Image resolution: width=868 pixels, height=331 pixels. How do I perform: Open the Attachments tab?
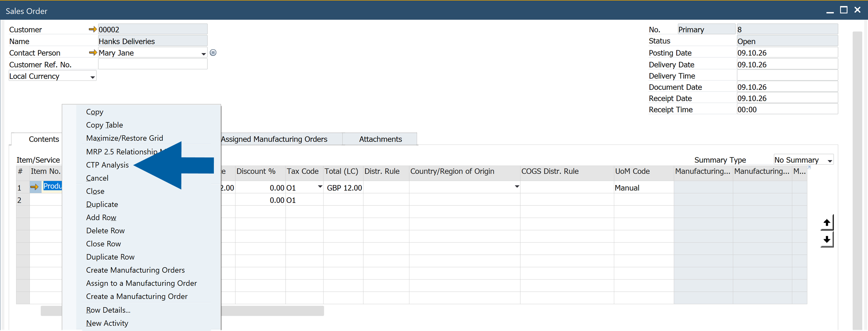pos(380,139)
